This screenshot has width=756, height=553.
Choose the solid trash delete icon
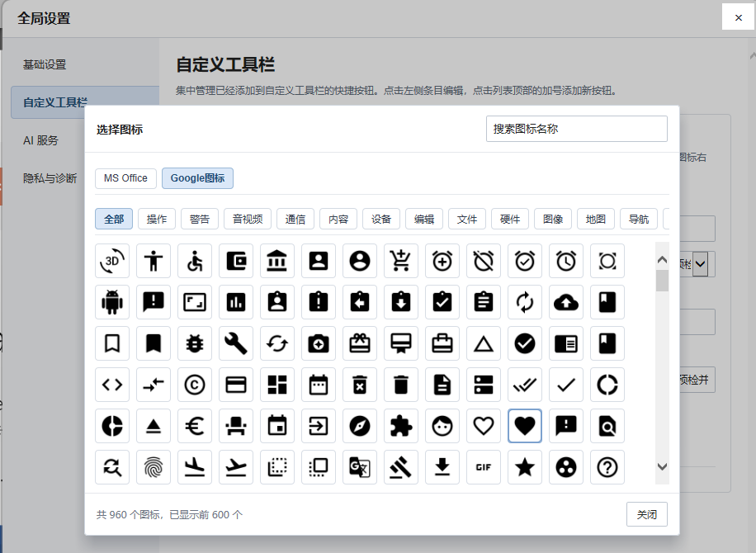tap(401, 385)
